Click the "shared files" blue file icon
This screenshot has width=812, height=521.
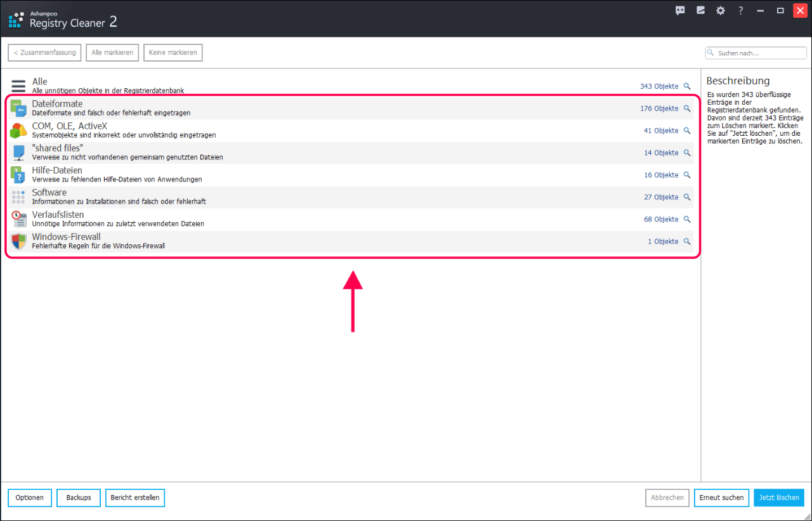18,153
